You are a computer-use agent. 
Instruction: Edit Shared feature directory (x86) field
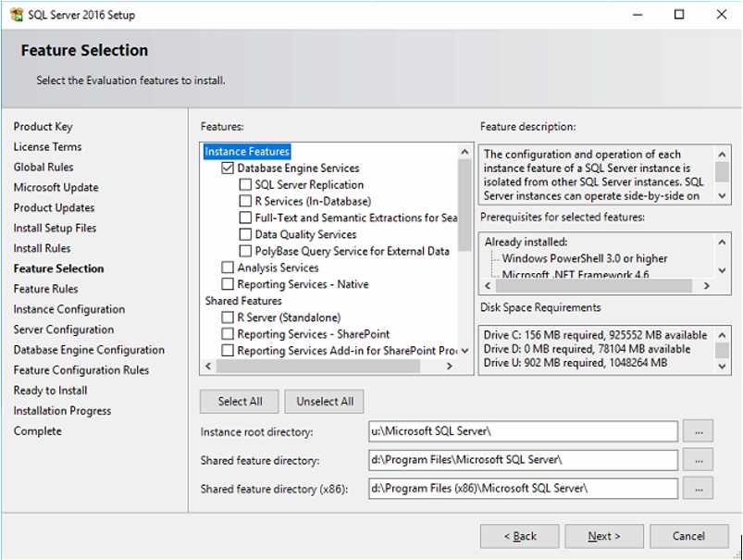click(523, 489)
